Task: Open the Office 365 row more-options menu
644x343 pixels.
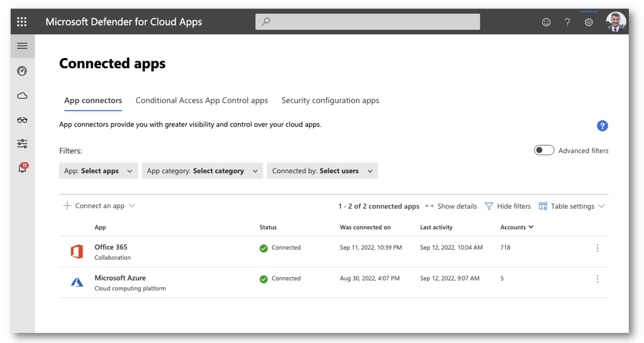Action: [597, 248]
